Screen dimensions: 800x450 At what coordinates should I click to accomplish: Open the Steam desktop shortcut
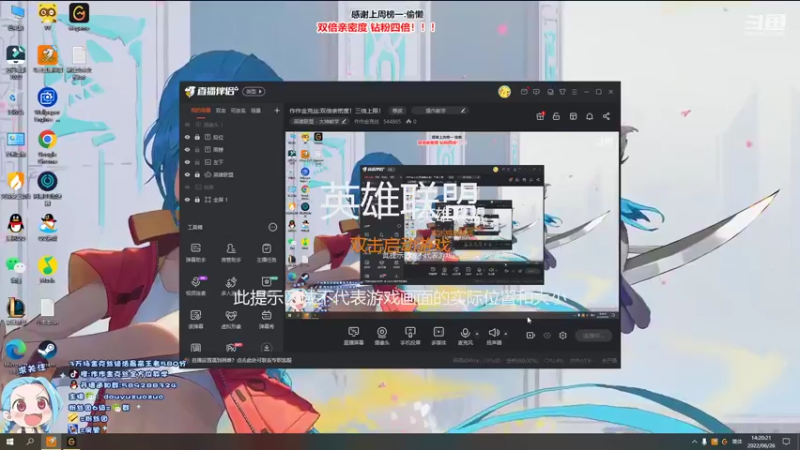point(47,351)
